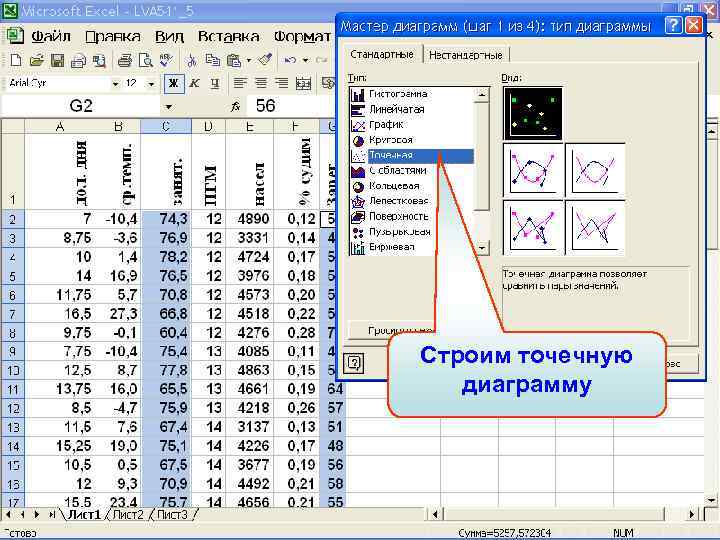Copy selection with the Copy icon
The height and width of the screenshot is (540, 720).
pyautogui.click(x=212, y=60)
